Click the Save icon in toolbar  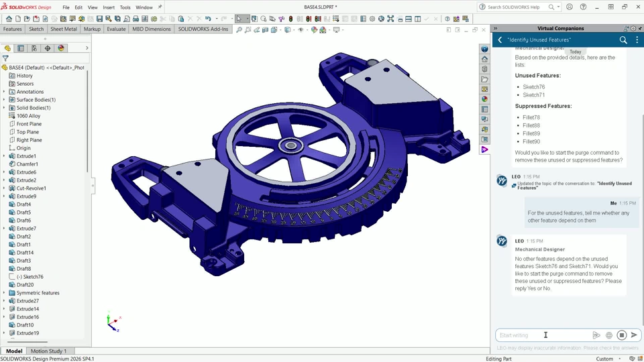pyautogui.click(x=99, y=19)
